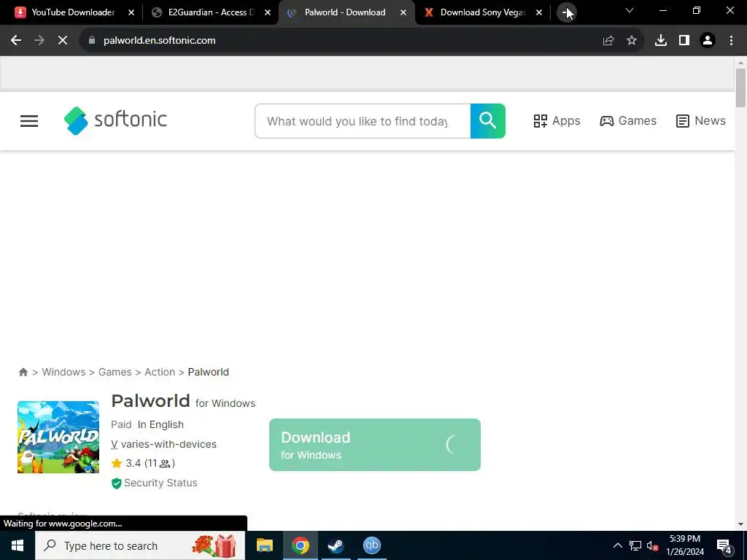Click the Palworld page title

click(x=150, y=401)
